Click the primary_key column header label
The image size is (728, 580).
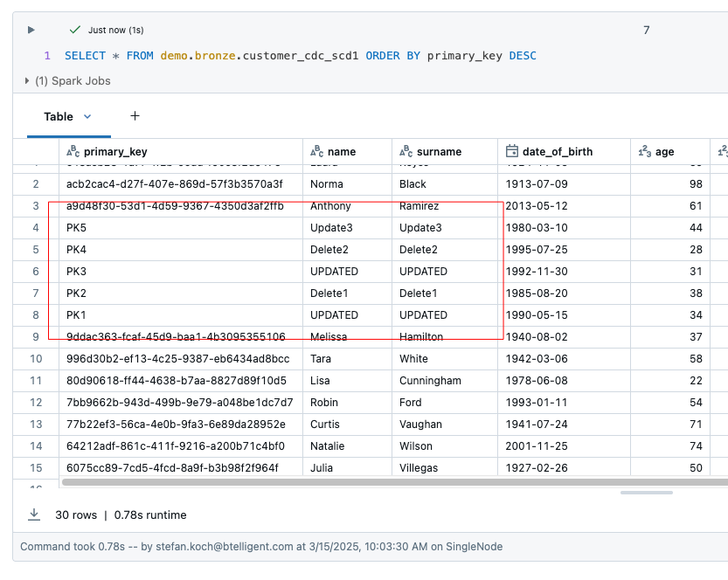click(x=115, y=151)
